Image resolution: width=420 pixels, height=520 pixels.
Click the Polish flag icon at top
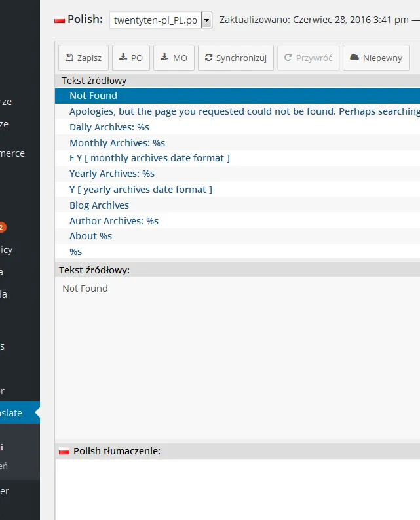click(x=60, y=20)
